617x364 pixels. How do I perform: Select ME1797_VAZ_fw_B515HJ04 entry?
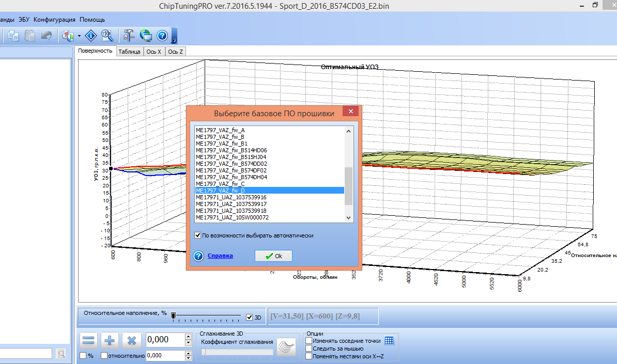pos(270,157)
